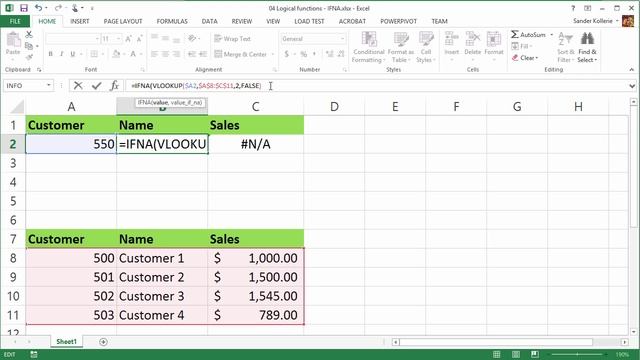Click the AutoSum sigma button
Image resolution: width=640 pixels, height=360 pixels.
[x=528, y=35]
